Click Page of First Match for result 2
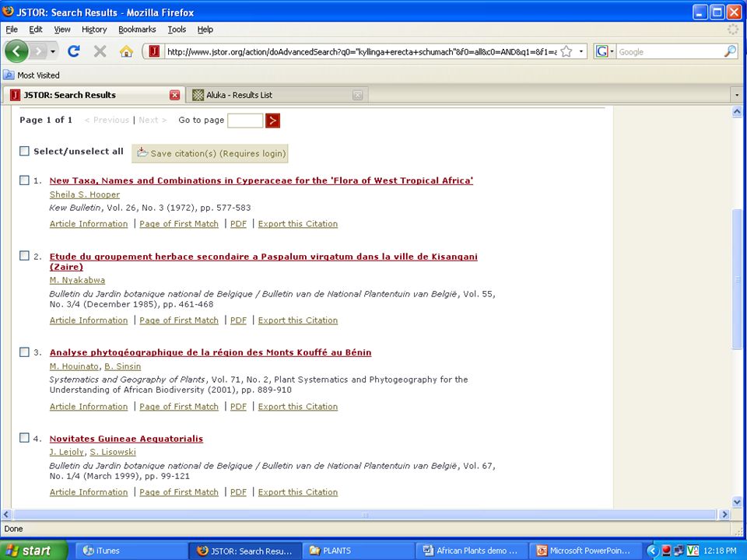747x560 pixels. [x=179, y=320]
